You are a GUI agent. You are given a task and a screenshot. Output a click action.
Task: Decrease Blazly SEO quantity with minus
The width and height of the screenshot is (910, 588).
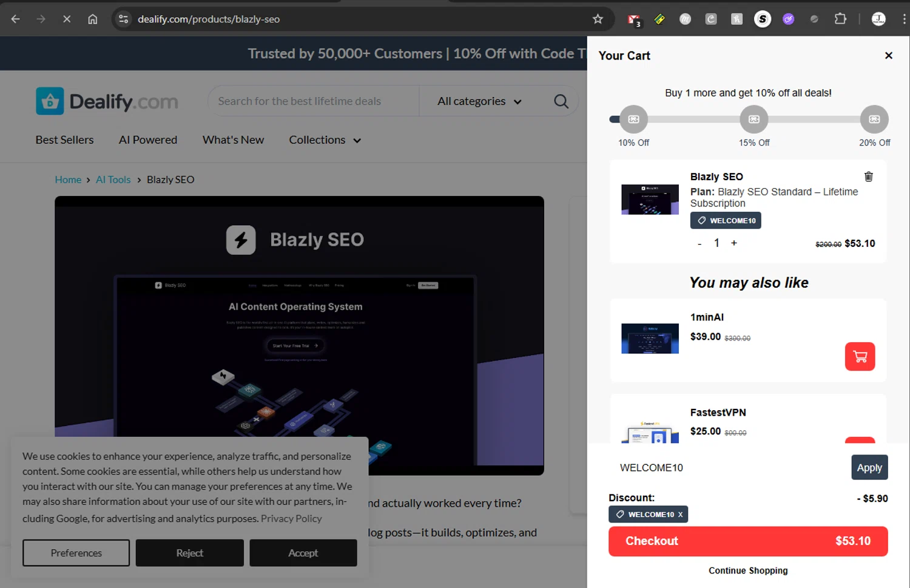[699, 243]
